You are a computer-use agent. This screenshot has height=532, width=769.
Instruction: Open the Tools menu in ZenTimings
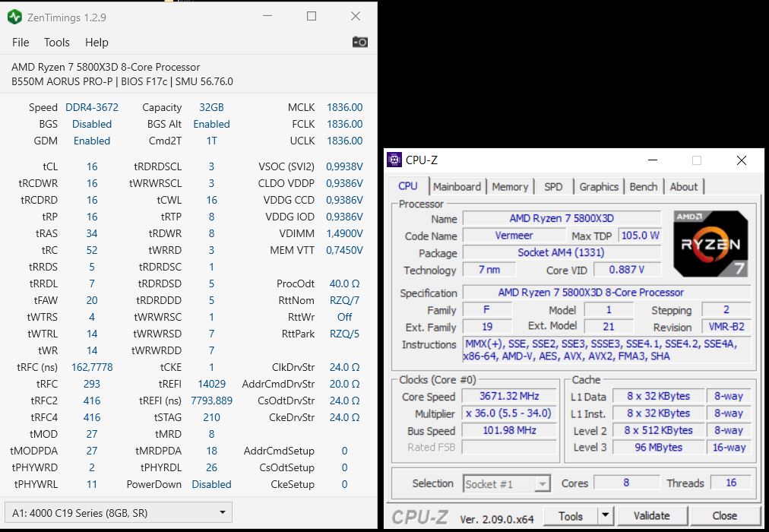[x=57, y=43]
